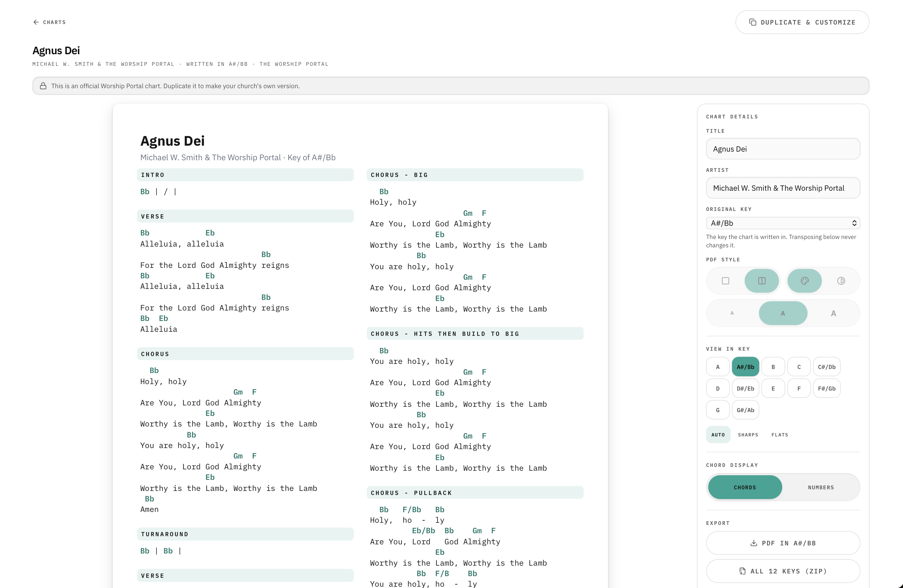Click the Eb/Bb chord in Pullback chorus

pyautogui.click(x=423, y=531)
